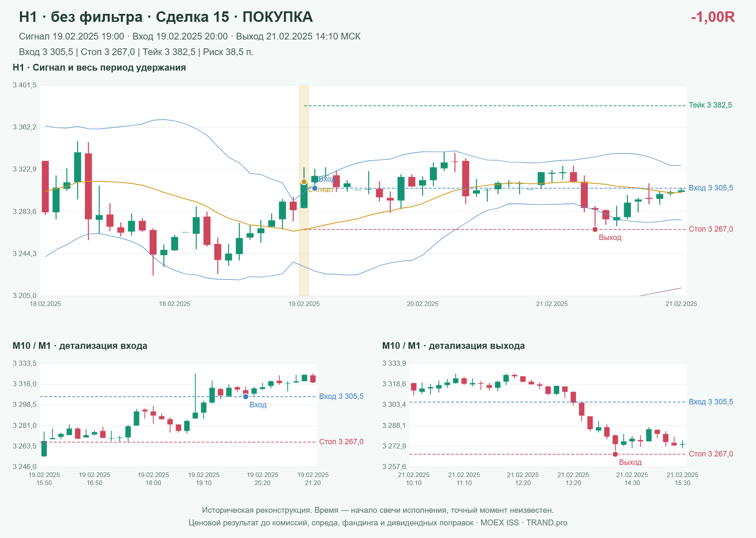This screenshot has height=538, width=756.
Task: Click the 14:30 time tick in exit chart
Action: point(632,483)
